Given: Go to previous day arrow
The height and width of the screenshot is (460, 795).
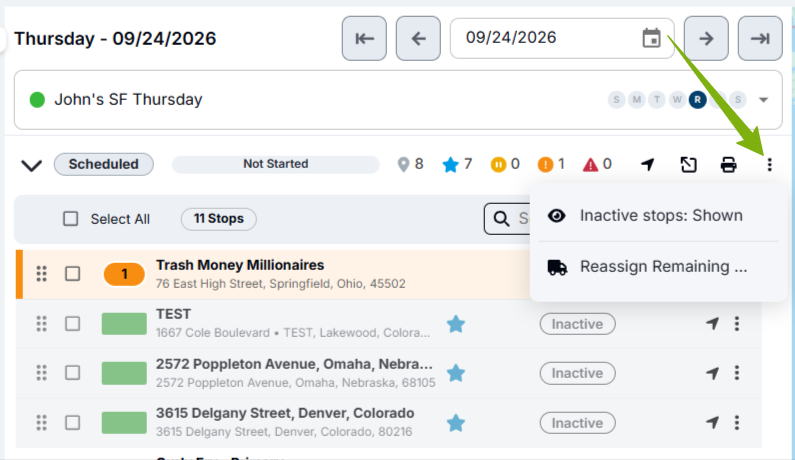Looking at the screenshot, I should [418, 39].
